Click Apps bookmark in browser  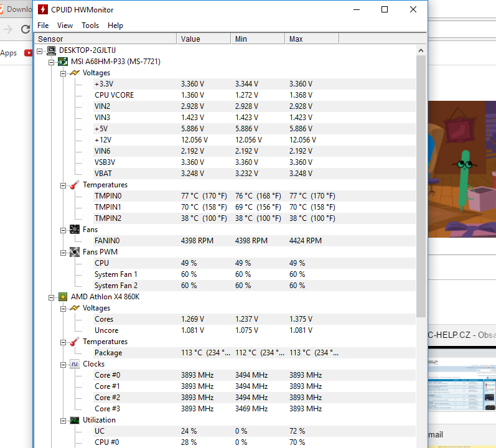[x=9, y=53]
